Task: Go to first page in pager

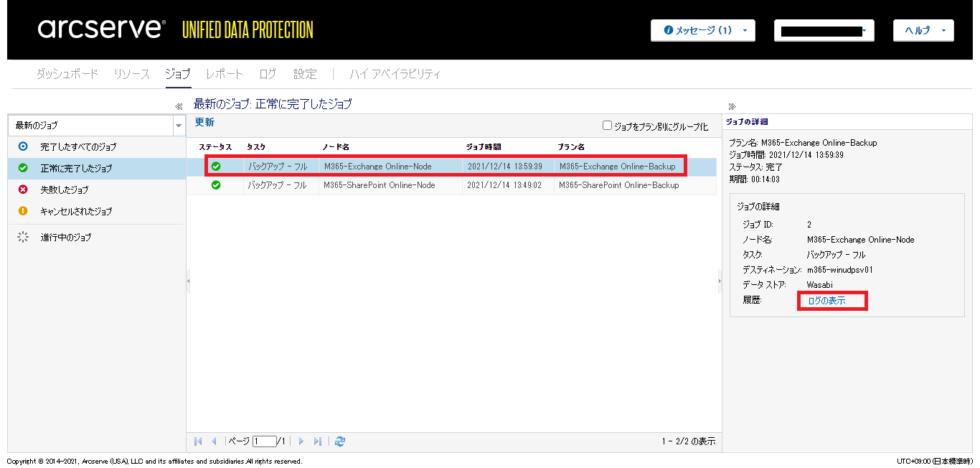Action: coord(198,441)
